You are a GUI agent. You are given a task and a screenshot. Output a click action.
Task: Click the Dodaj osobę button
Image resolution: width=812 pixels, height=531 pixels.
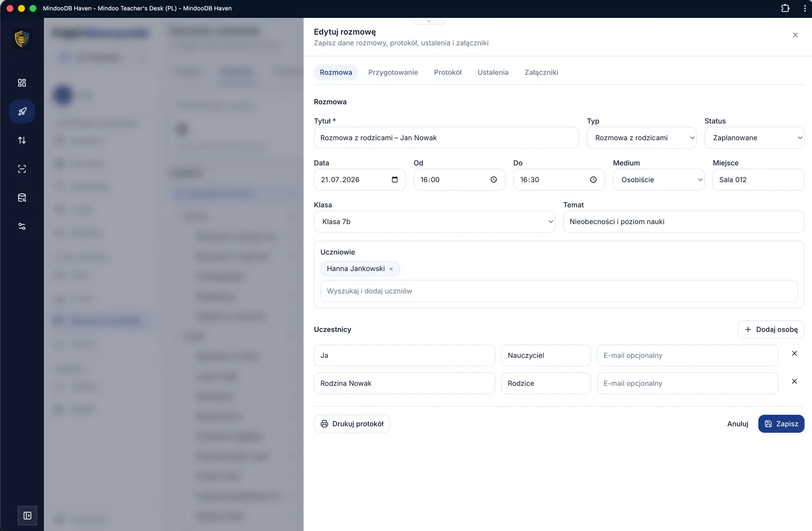(771, 329)
